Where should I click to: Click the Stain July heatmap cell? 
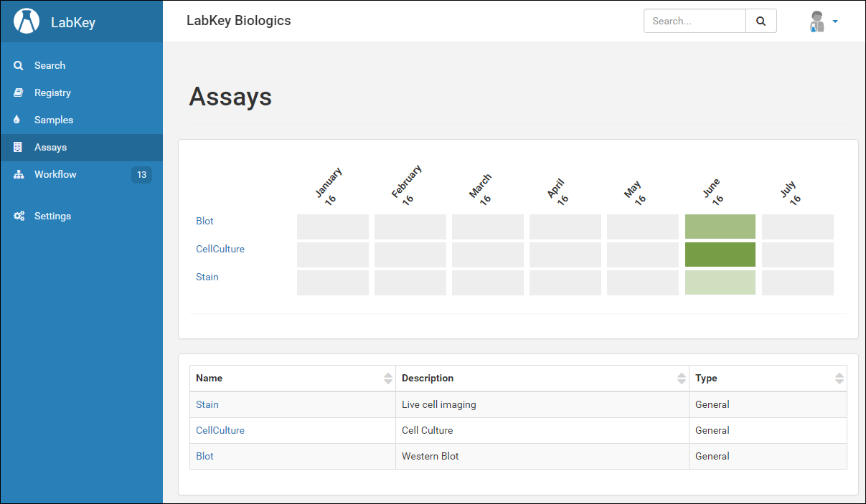coord(798,282)
